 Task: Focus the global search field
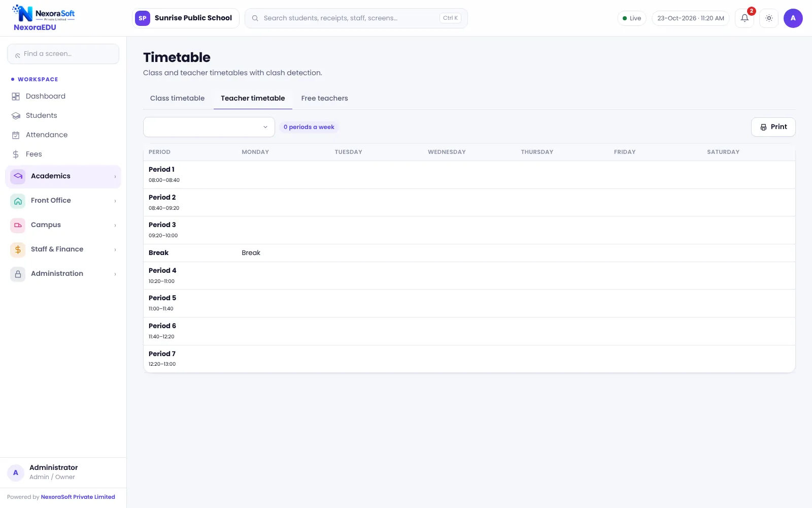356,18
